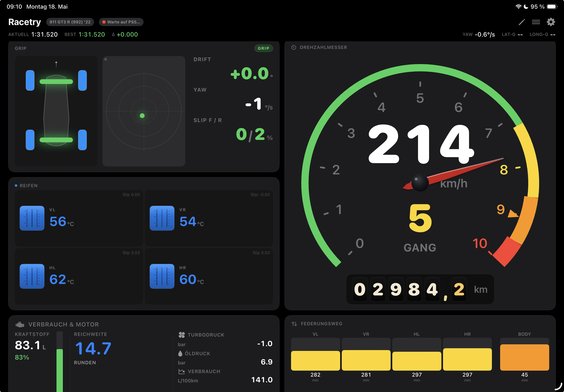
Task: Tap the orange BODY suspension bar
Action: pos(525,357)
